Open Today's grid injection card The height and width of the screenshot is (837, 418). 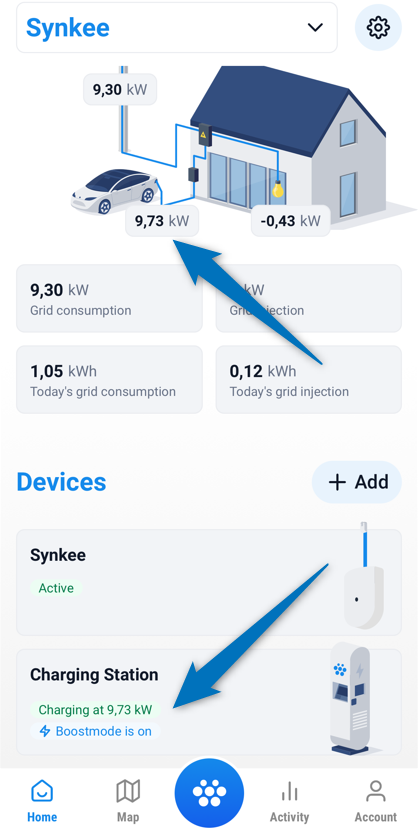[x=309, y=380]
